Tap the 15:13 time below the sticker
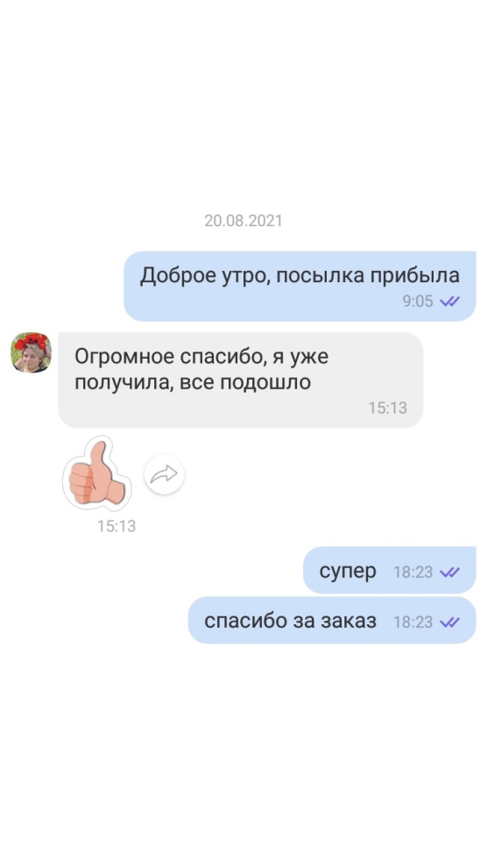 click(116, 526)
